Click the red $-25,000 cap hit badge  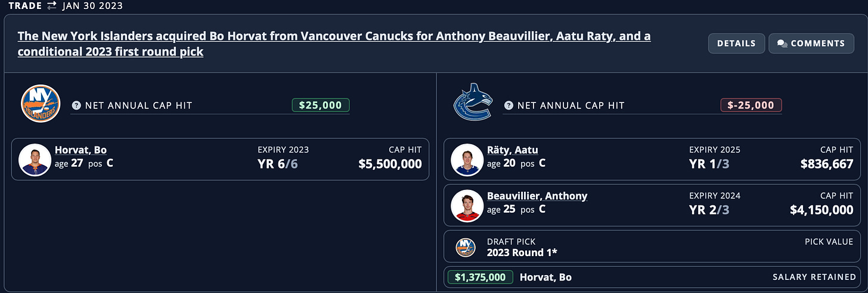pyautogui.click(x=751, y=105)
